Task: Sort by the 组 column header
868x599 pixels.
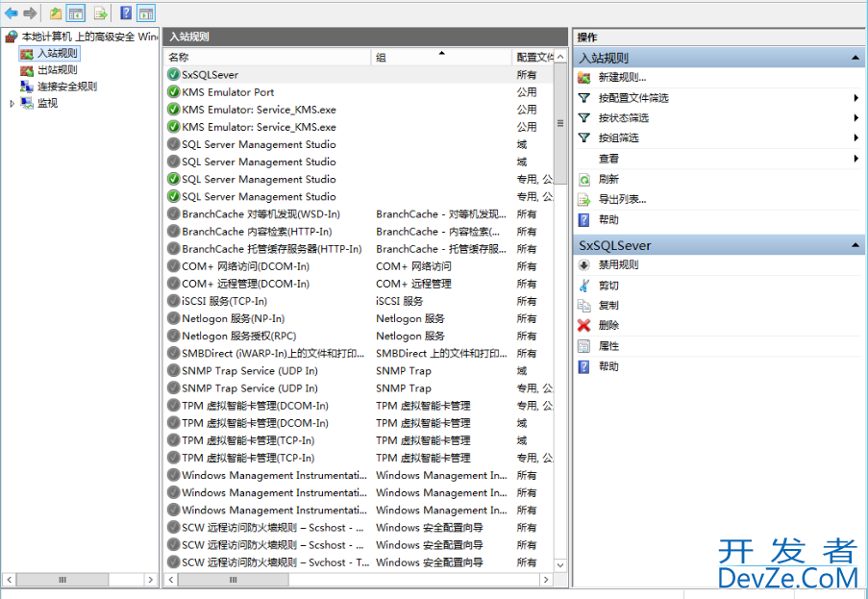Action: click(x=441, y=57)
